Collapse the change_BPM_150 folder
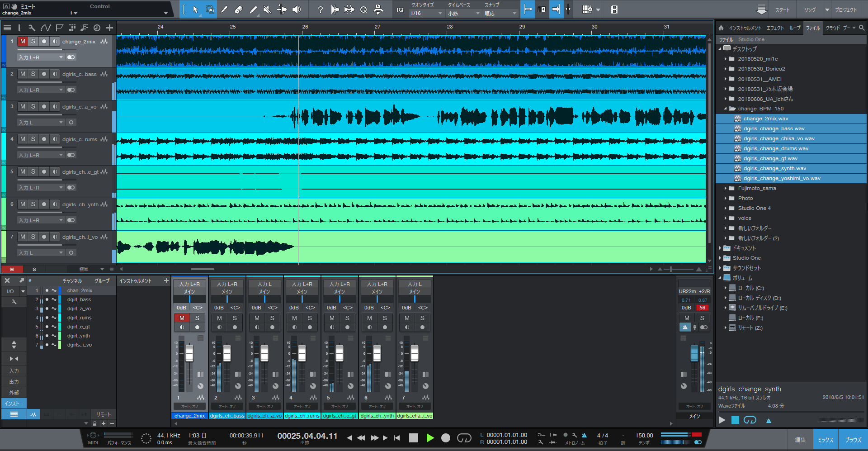The height and width of the screenshot is (451, 868). tap(726, 109)
